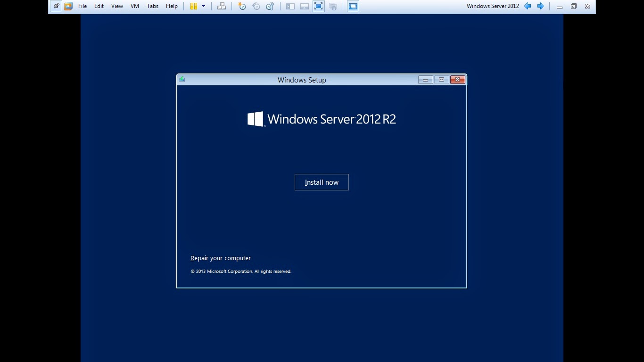Switch to previous VM with left arrow
The width and height of the screenshot is (644, 362).
[x=528, y=6]
